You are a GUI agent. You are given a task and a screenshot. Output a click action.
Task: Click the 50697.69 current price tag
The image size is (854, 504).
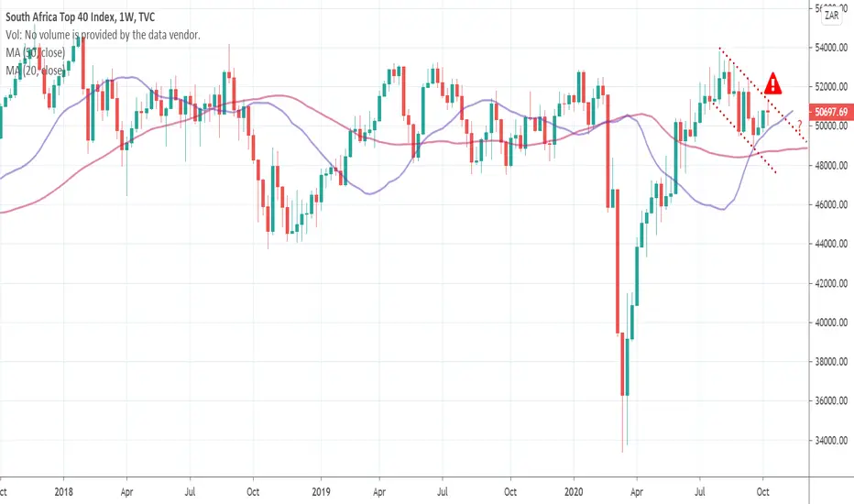pos(831,112)
